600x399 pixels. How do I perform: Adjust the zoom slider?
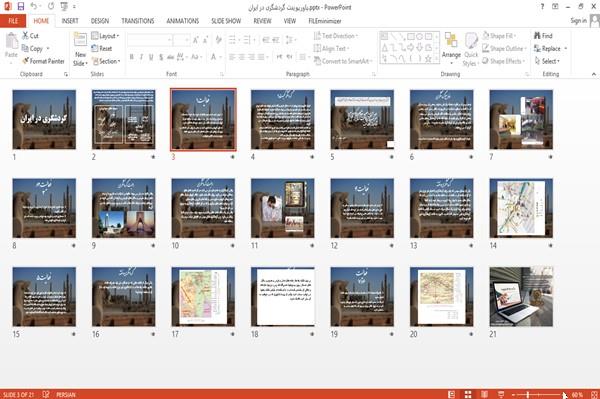(x=528, y=394)
